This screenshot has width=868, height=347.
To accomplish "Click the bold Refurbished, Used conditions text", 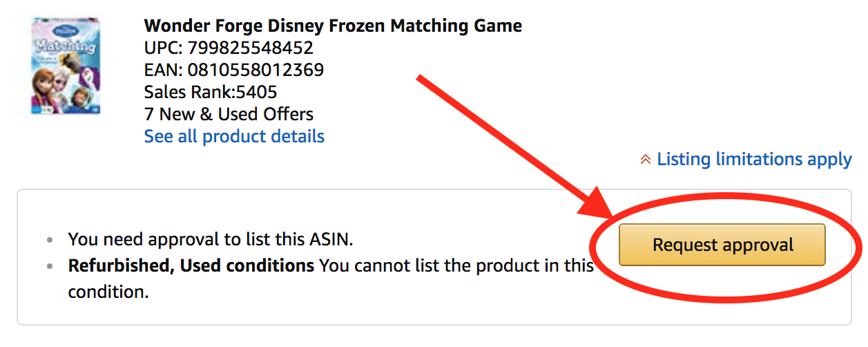I will pos(191,265).
